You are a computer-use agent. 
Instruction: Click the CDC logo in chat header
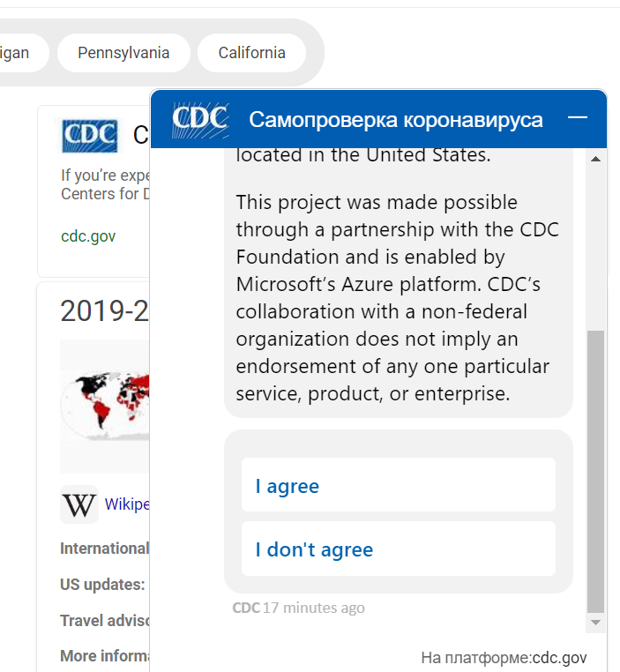(200, 118)
